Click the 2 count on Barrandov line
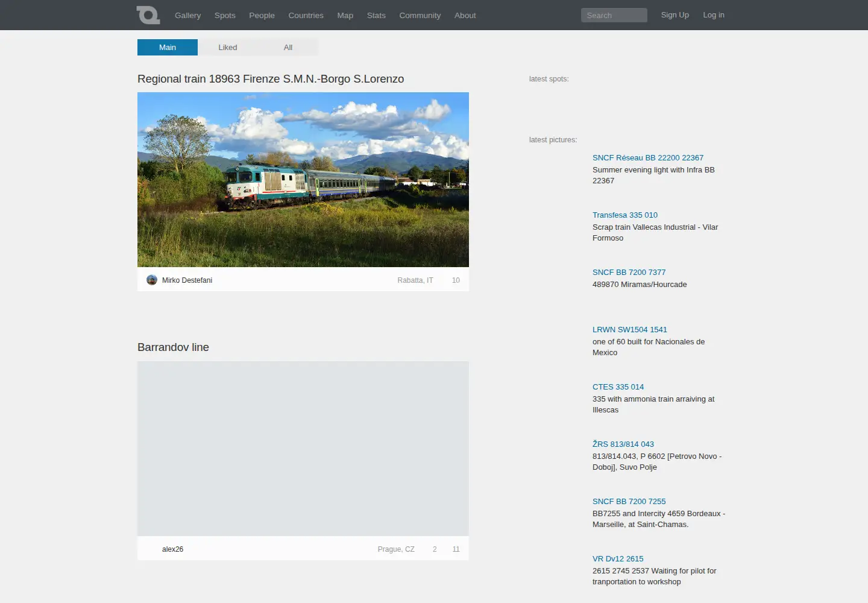The height and width of the screenshot is (603, 868). point(435,549)
